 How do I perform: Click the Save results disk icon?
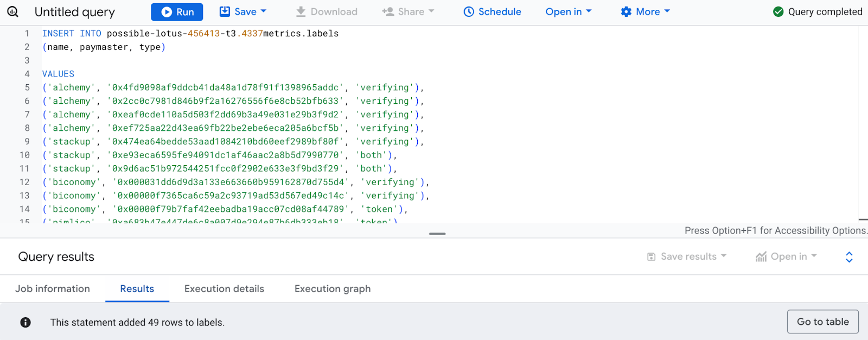point(652,257)
